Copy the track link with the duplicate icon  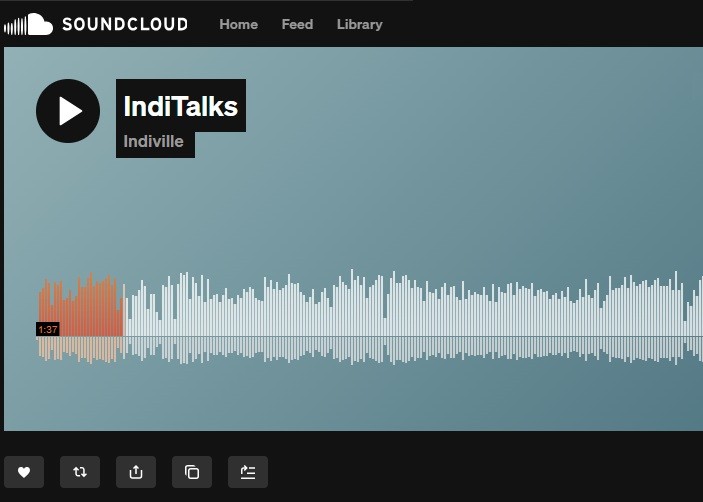point(192,472)
